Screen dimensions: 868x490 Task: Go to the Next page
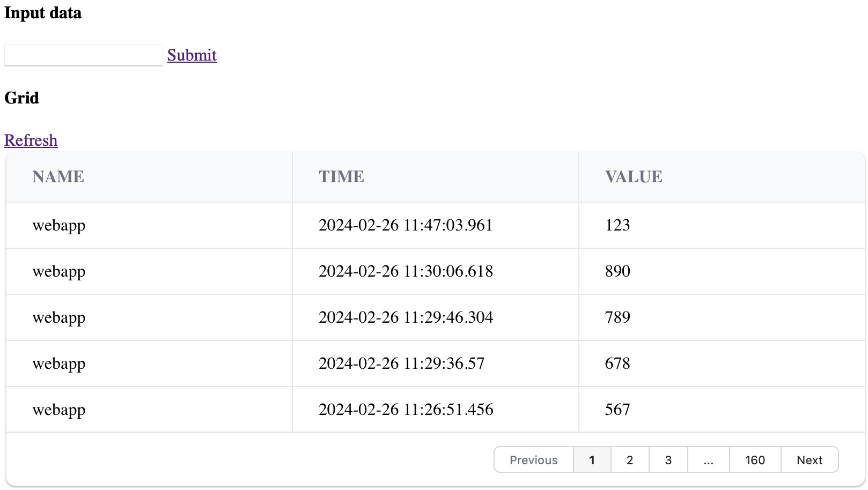809,460
